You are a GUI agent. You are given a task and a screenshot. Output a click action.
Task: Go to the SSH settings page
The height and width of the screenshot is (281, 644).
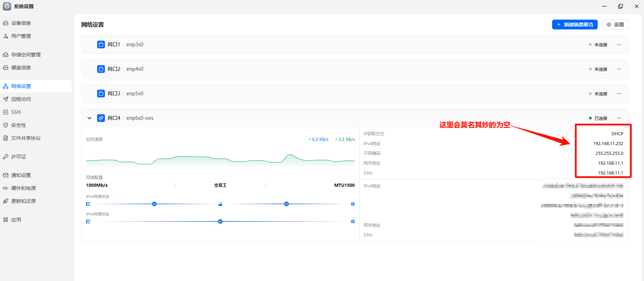pyautogui.click(x=16, y=112)
